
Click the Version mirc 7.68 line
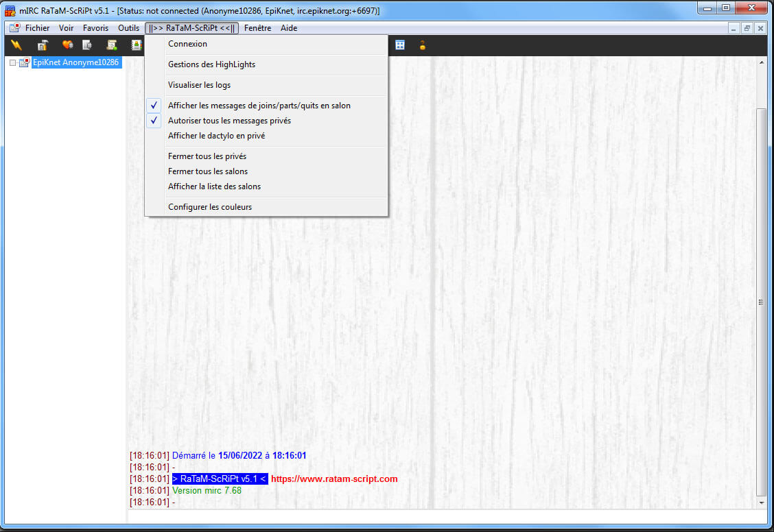click(x=207, y=491)
